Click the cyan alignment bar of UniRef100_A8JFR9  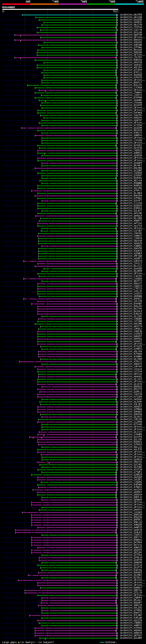pos(70,15)
